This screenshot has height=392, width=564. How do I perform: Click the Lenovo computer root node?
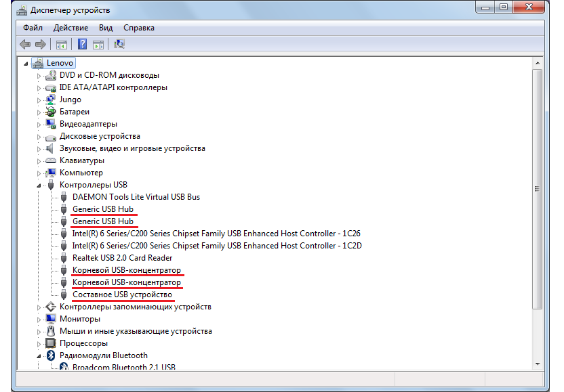pyautogui.click(x=60, y=63)
